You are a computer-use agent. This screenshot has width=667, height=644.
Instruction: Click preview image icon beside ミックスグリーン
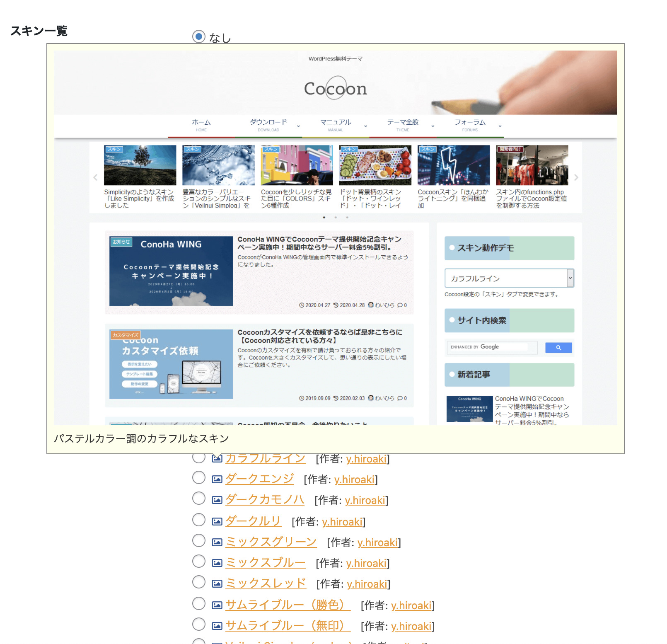(217, 542)
